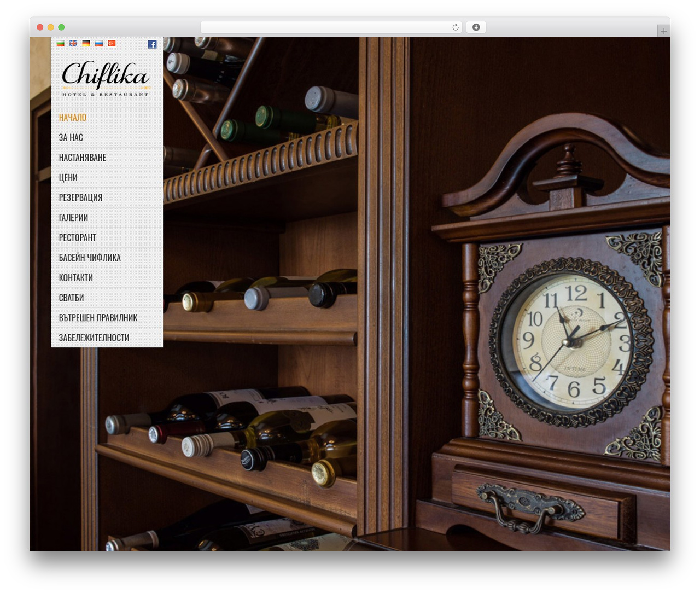Open the РЕСТОРАНТ page
700x593 pixels.
pos(107,237)
